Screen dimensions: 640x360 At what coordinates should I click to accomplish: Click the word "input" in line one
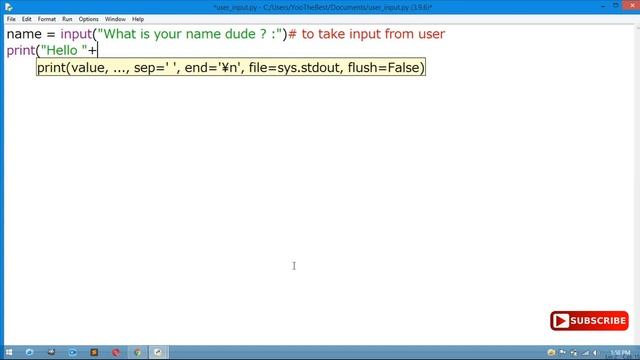pos(76,34)
